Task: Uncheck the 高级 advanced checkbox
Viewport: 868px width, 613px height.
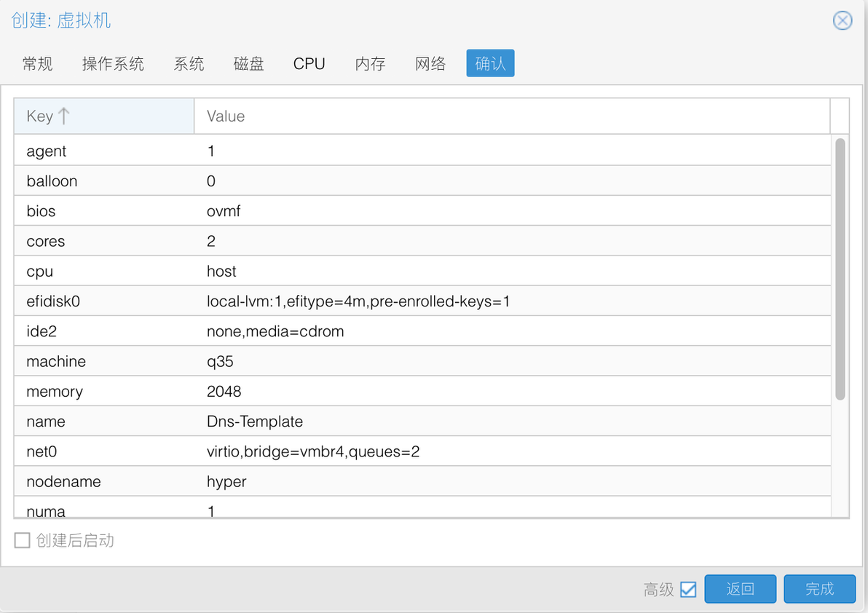Action: point(688,589)
